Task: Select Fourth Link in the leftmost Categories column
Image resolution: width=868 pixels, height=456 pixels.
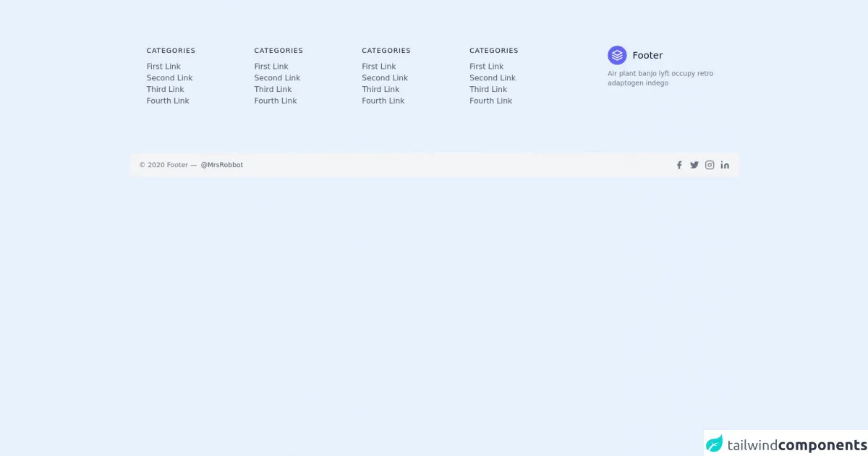Action: pyautogui.click(x=168, y=101)
